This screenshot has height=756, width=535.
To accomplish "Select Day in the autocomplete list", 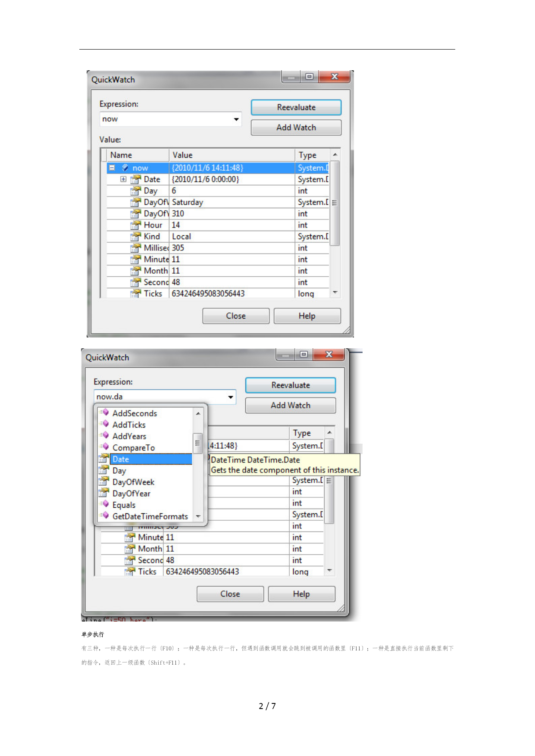I will [119, 471].
